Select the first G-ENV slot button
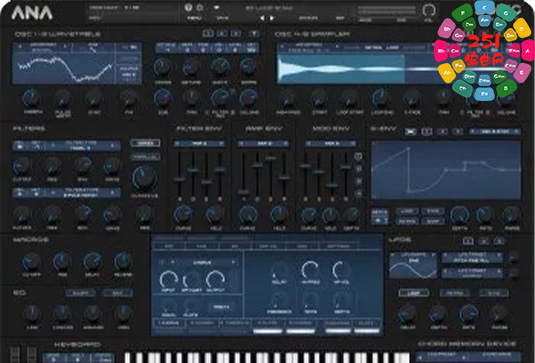The height and width of the screenshot is (363, 535). pos(411,131)
